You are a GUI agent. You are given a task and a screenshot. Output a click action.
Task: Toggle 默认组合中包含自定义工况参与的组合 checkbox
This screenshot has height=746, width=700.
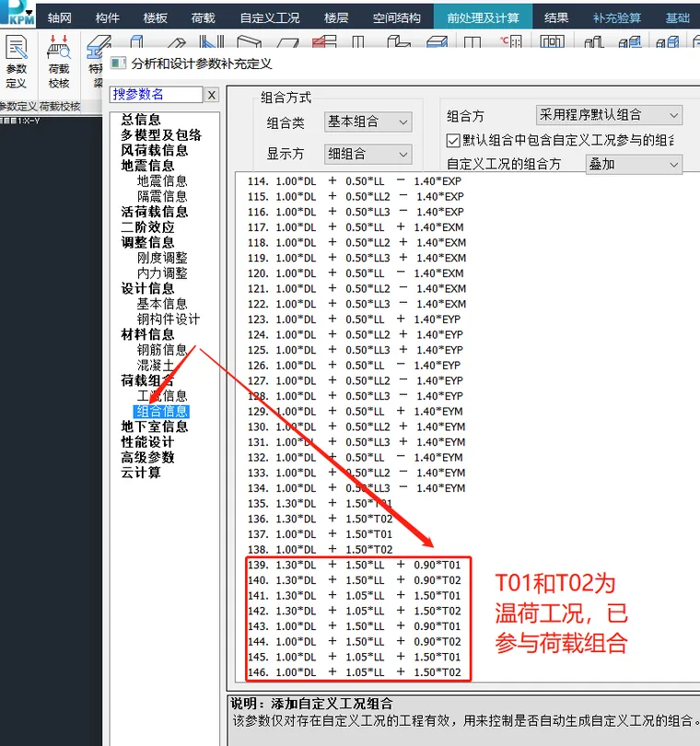pyautogui.click(x=453, y=140)
